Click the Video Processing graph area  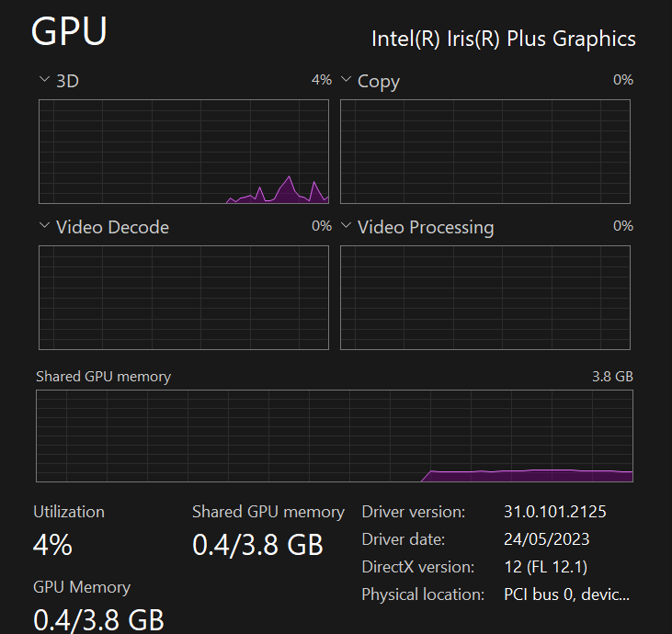pyautogui.click(x=485, y=298)
